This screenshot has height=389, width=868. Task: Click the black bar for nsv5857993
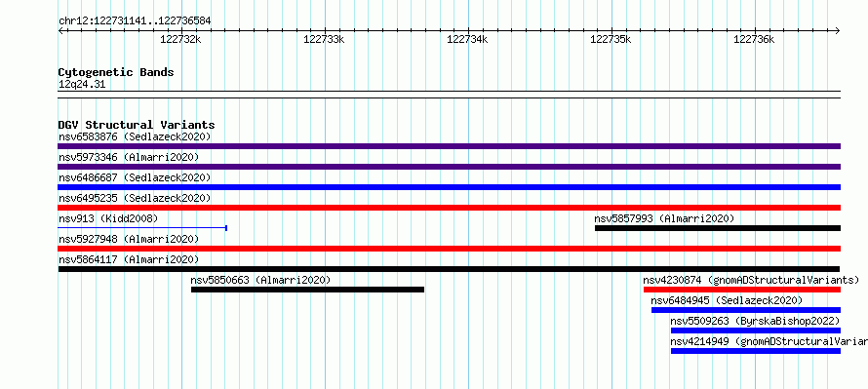(x=718, y=228)
